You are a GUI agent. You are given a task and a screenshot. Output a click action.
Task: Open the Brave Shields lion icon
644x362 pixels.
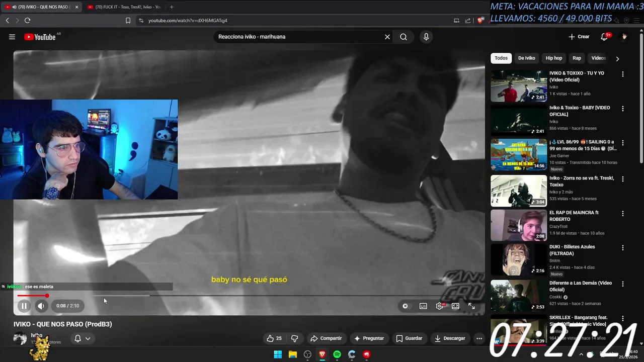480,21
